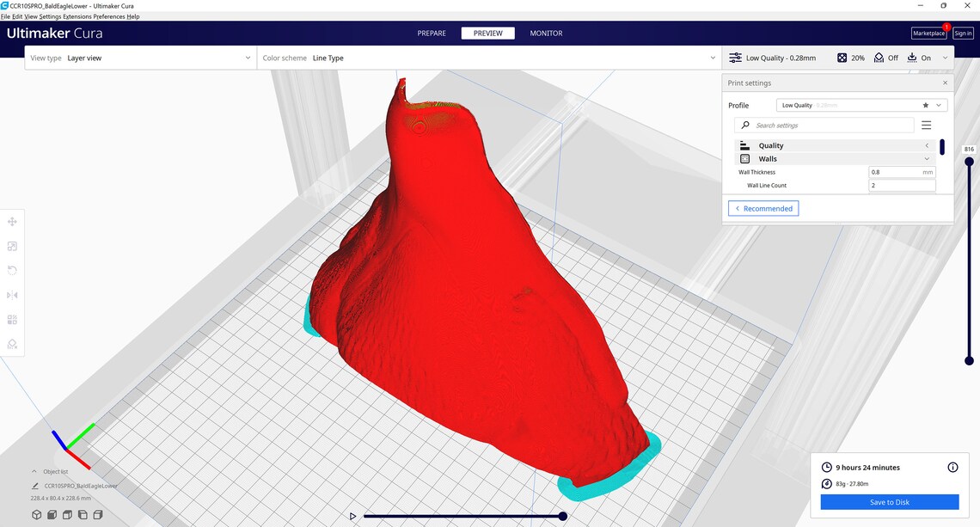Select the Support Blocker tool
The image size is (980, 527).
(12, 344)
